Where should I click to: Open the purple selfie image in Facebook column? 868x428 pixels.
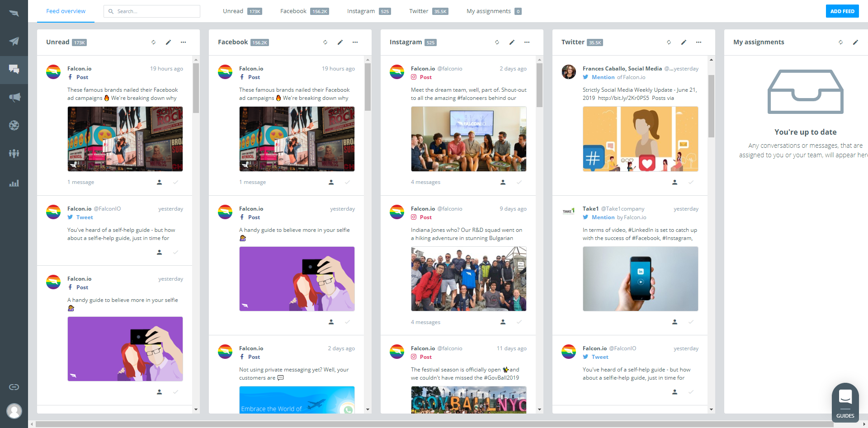click(297, 279)
